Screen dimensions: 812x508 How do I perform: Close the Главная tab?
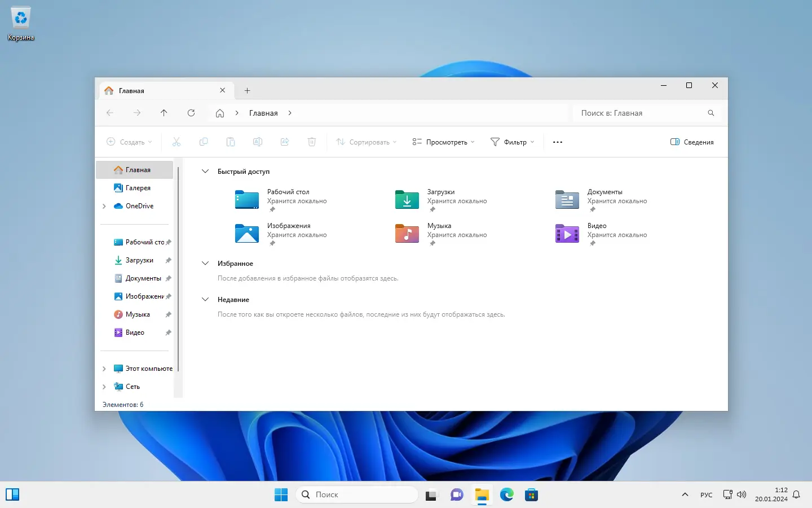(222, 90)
